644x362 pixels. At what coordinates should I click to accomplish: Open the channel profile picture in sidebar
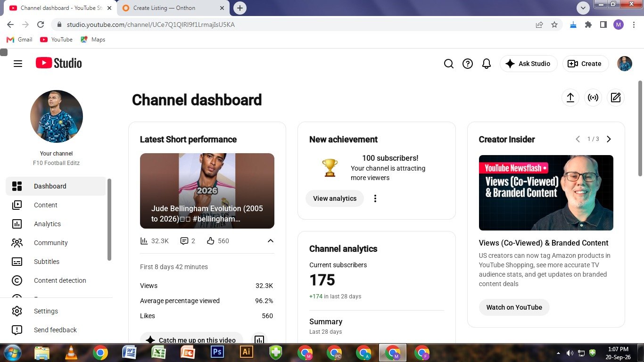pyautogui.click(x=57, y=116)
